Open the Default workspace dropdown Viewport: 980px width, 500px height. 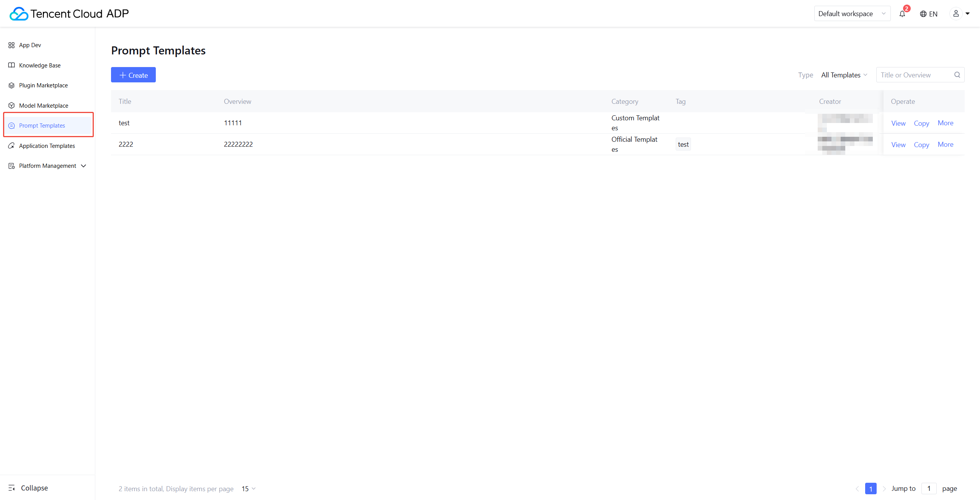click(x=852, y=14)
